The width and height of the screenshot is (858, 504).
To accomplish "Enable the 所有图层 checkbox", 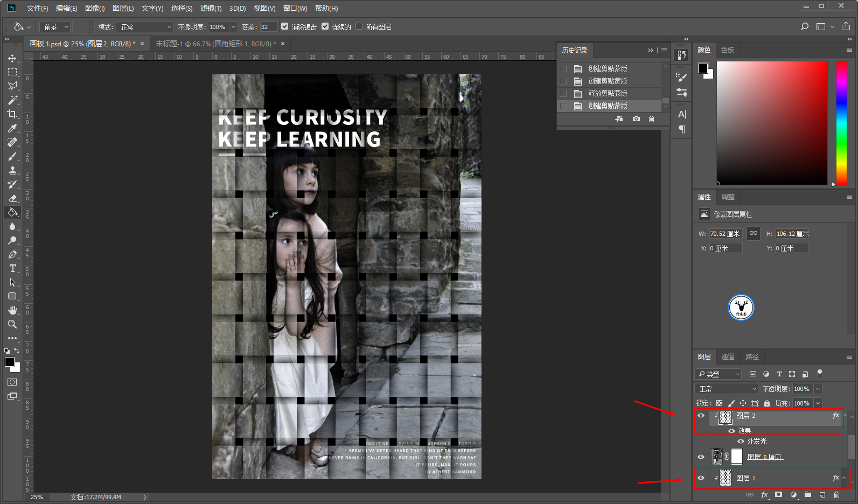I will coord(359,26).
